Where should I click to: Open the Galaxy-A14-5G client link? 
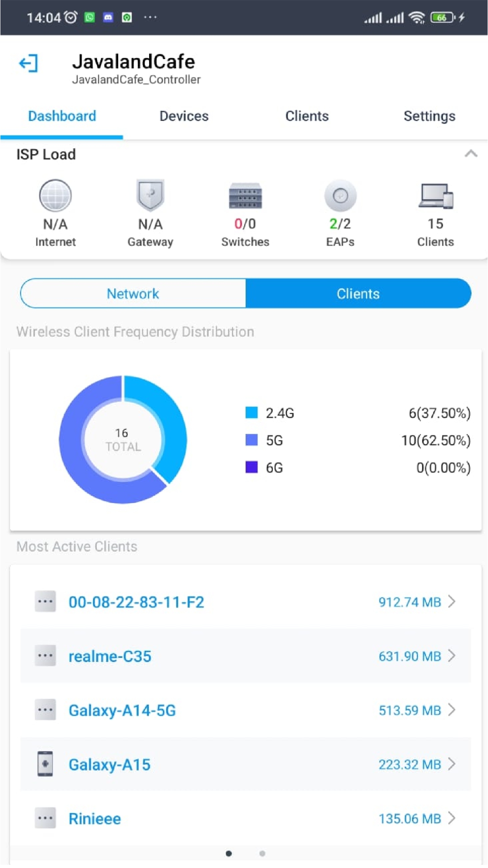pos(122,710)
